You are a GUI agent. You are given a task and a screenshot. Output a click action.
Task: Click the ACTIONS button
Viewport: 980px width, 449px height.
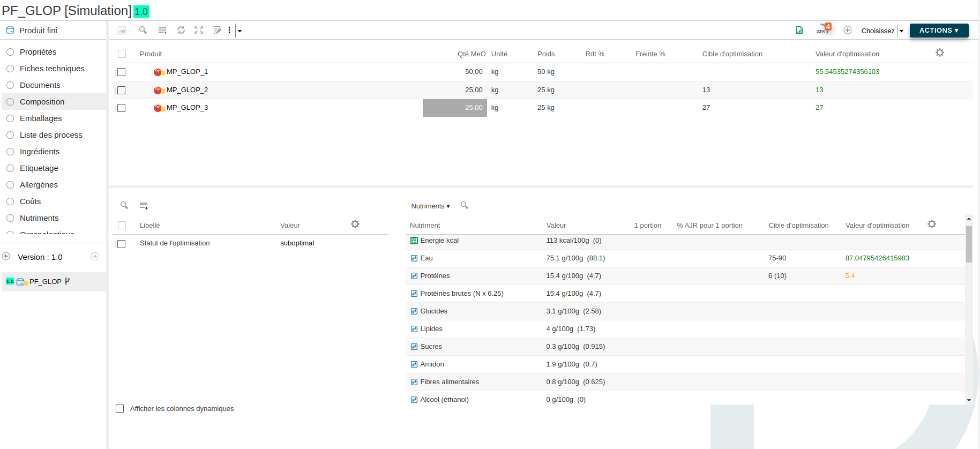click(x=939, y=31)
